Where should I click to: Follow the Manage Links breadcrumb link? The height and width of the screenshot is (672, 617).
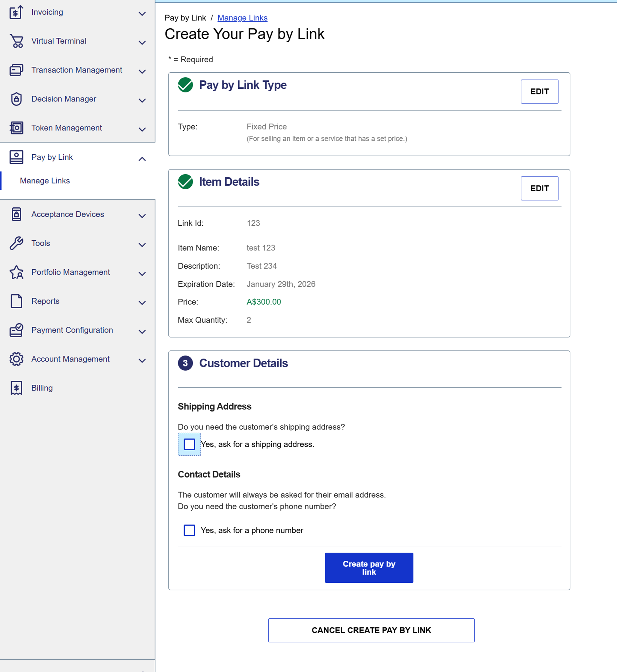click(x=242, y=18)
